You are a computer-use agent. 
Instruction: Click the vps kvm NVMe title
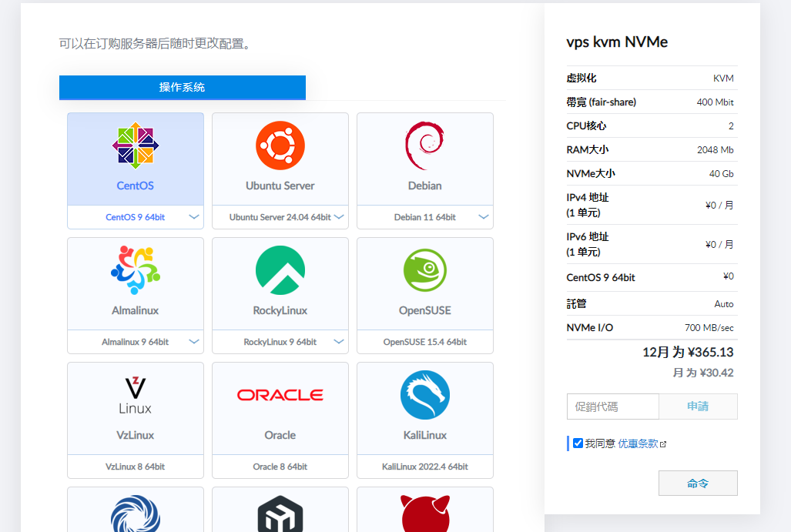617,42
